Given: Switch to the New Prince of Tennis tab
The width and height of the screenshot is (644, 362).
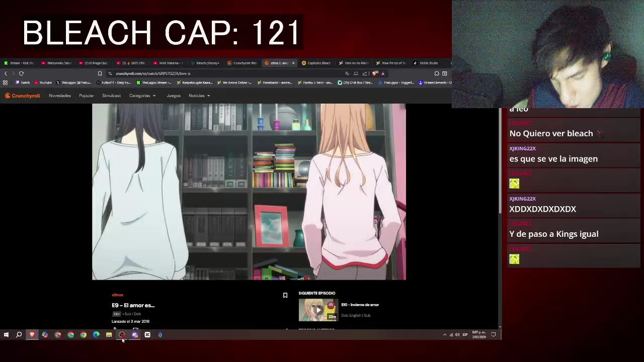Looking at the screenshot, I should click(391, 63).
